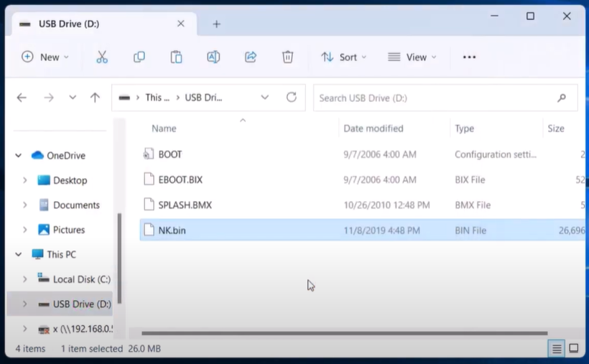Go up one folder level
This screenshot has height=364, width=589.
point(95,98)
